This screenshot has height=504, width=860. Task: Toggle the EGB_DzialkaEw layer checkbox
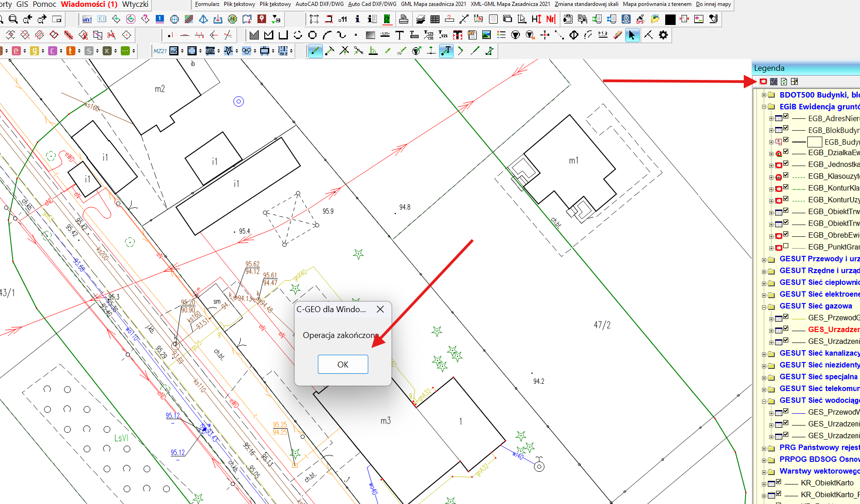786,152
